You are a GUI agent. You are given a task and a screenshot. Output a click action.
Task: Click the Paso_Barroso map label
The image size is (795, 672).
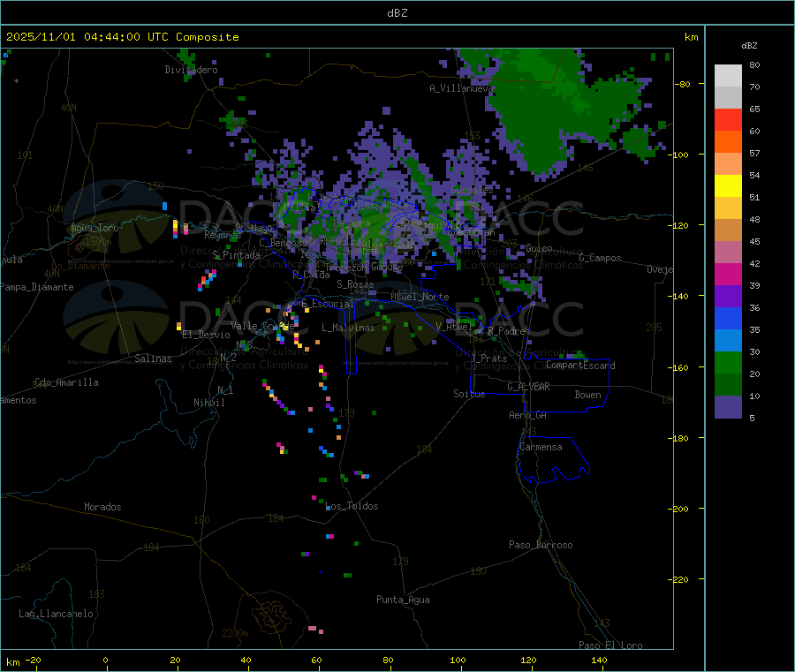(541, 546)
